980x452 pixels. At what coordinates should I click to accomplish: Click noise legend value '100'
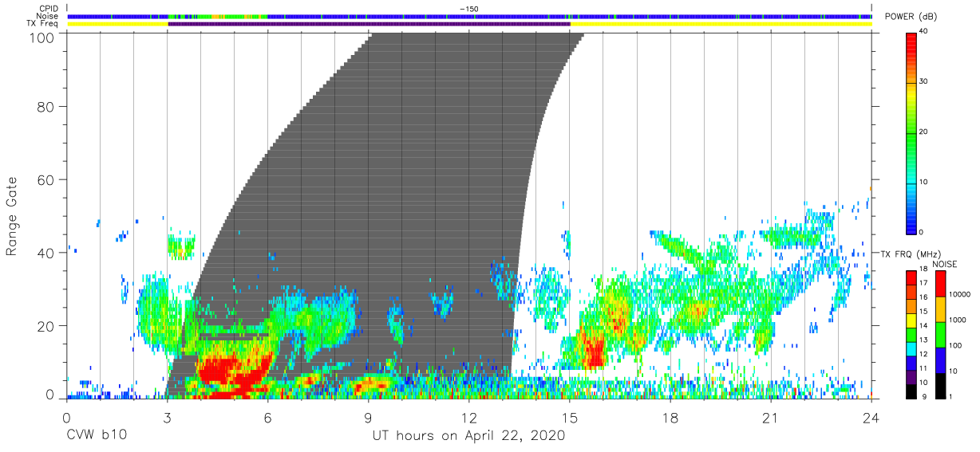click(957, 345)
